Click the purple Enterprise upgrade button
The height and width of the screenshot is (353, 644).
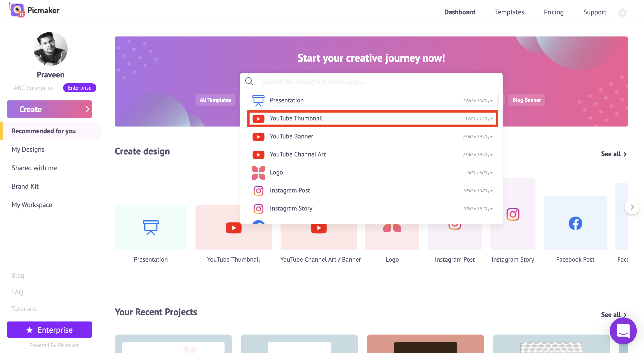[50, 330]
